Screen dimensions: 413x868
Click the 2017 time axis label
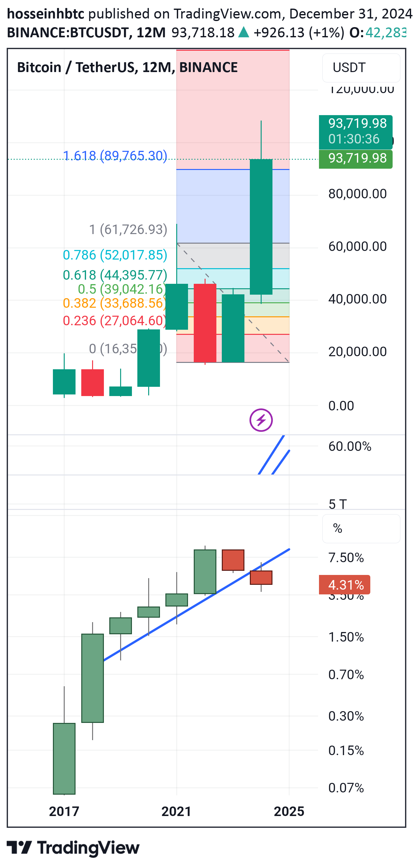(64, 811)
